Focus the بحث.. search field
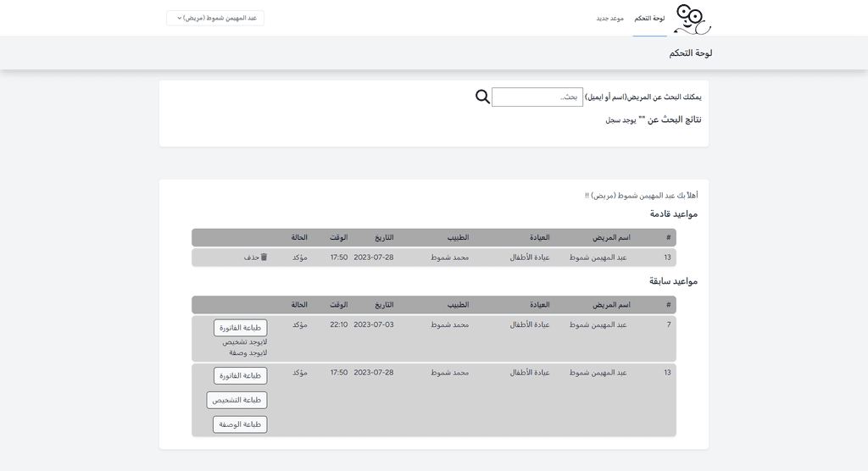The image size is (868, 471). [537, 97]
